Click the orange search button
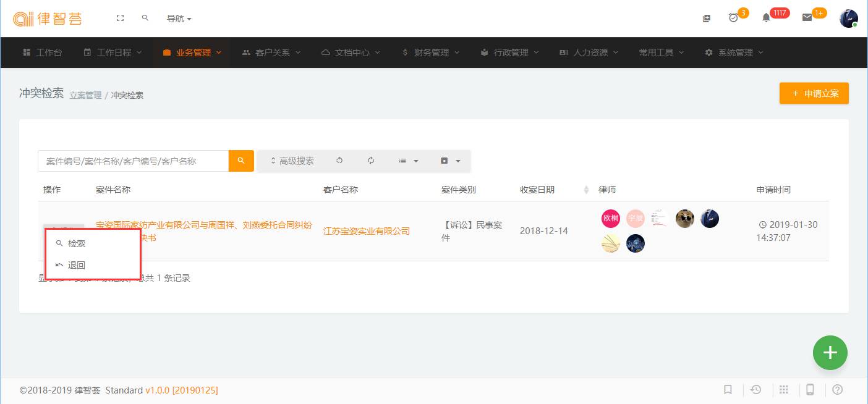Image resolution: width=868 pixels, height=404 pixels. [x=241, y=161]
